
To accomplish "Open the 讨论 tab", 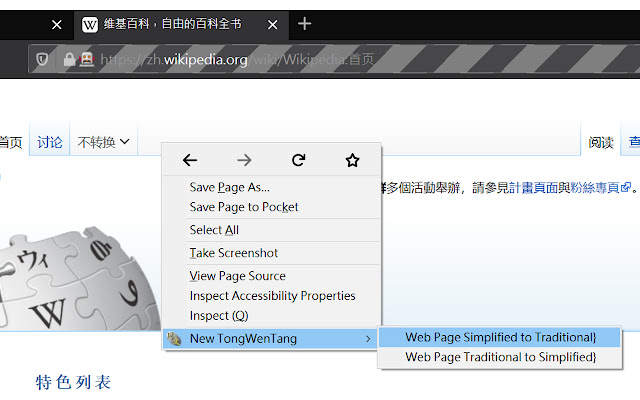I will click(49, 142).
